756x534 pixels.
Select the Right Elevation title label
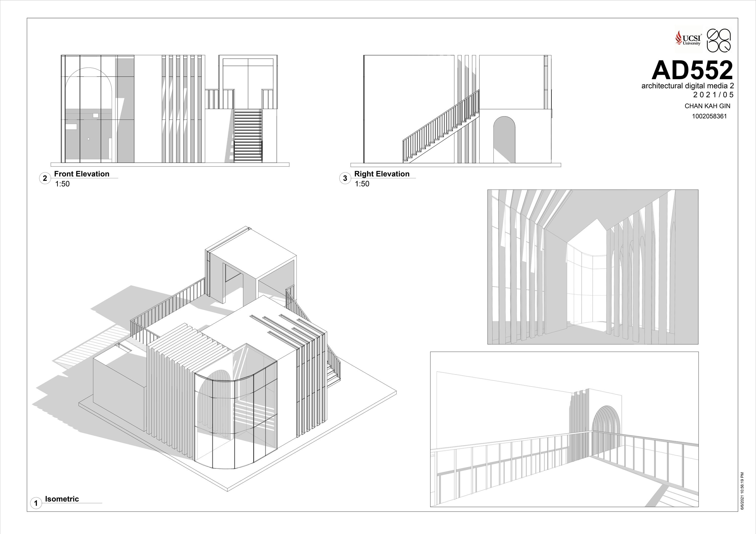(382, 174)
